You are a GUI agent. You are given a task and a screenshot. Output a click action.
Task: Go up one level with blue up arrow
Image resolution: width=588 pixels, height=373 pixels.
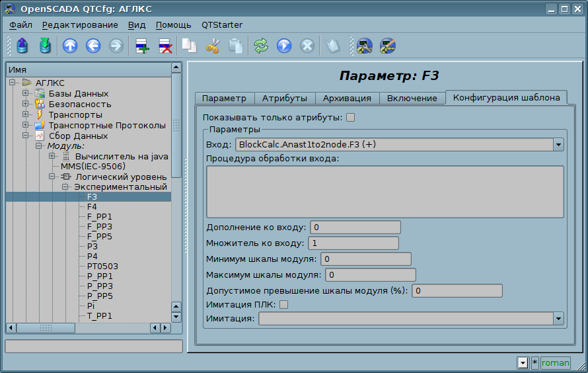click(70, 46)
